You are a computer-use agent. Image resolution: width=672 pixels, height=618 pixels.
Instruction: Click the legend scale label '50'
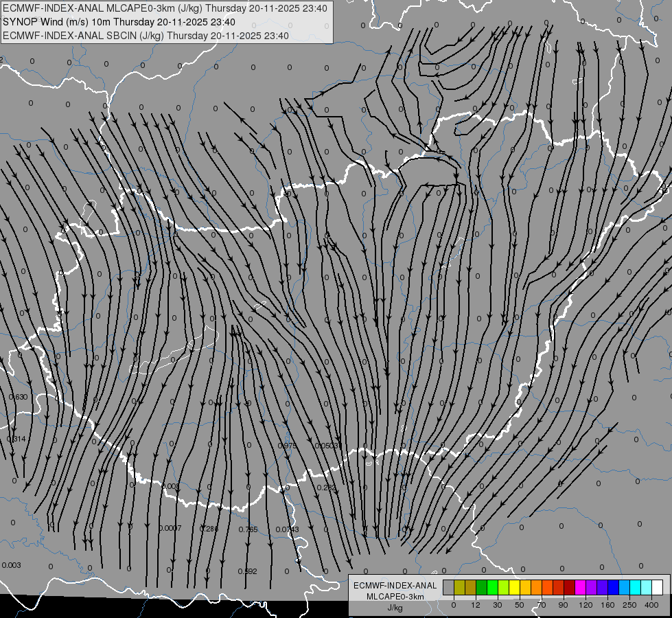click(520, 605)
